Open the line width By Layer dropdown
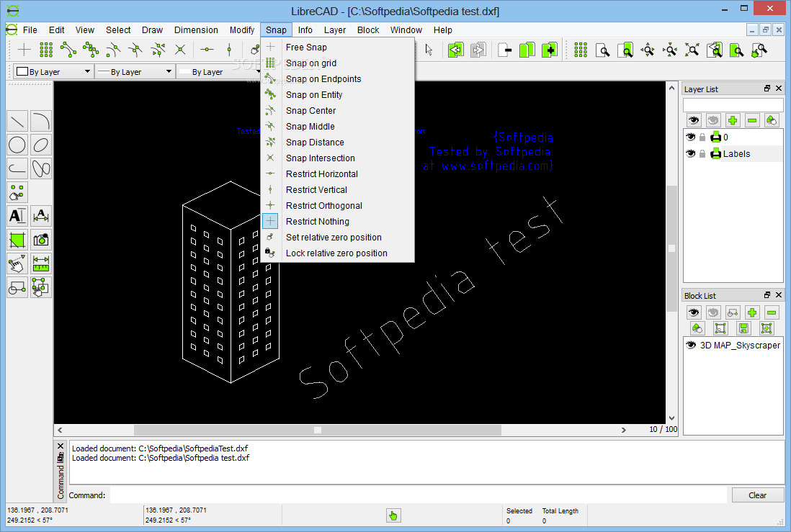791x532 pixels. pos(135,71)
